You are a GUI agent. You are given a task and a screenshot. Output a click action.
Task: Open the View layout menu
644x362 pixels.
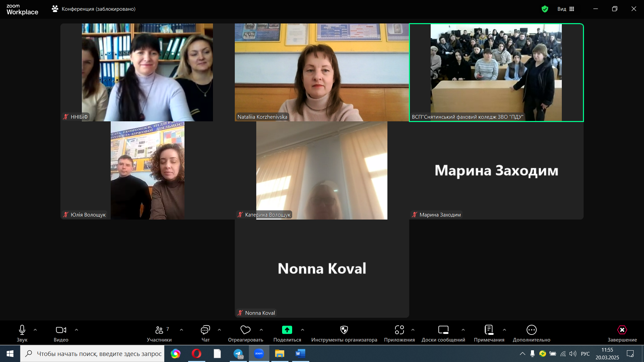click(566, 9)
